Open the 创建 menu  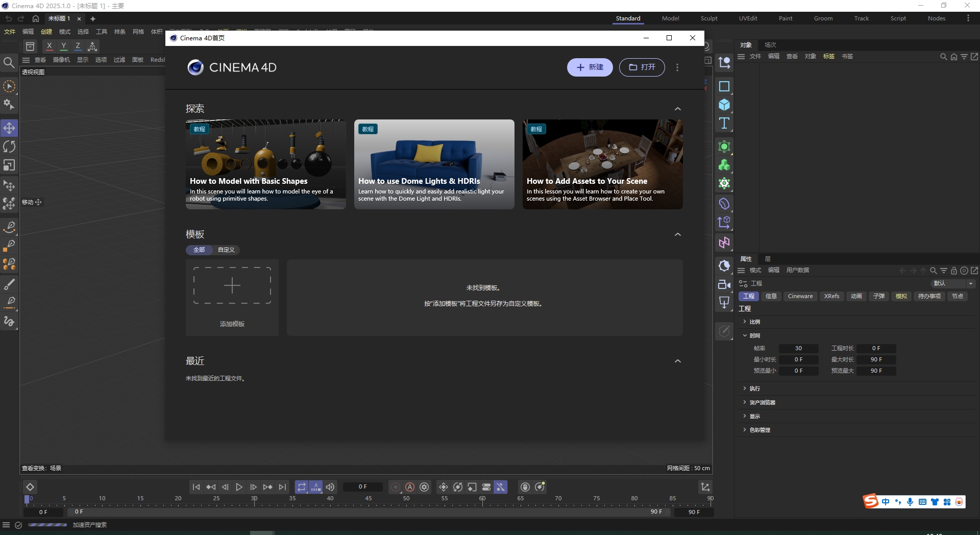click(46, 31)
